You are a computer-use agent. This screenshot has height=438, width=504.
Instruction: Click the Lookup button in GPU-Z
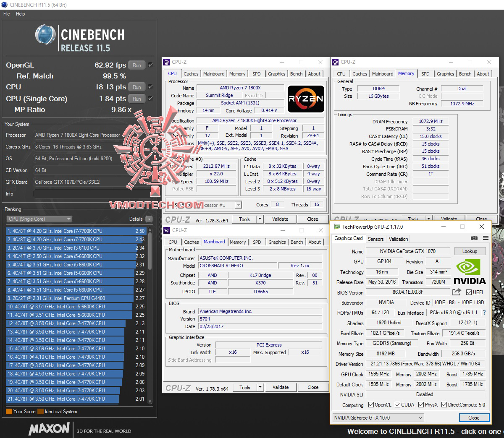pyautogui.click(x=470, y=251)
